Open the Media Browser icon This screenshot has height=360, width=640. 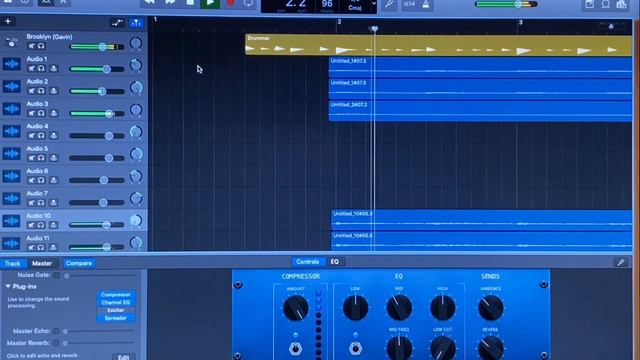(x=622, y=4)
